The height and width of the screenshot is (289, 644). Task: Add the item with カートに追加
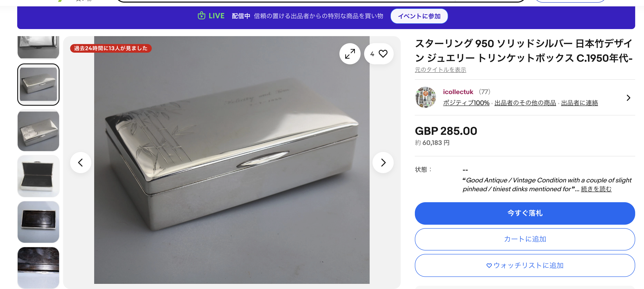[x=525, y=239]
